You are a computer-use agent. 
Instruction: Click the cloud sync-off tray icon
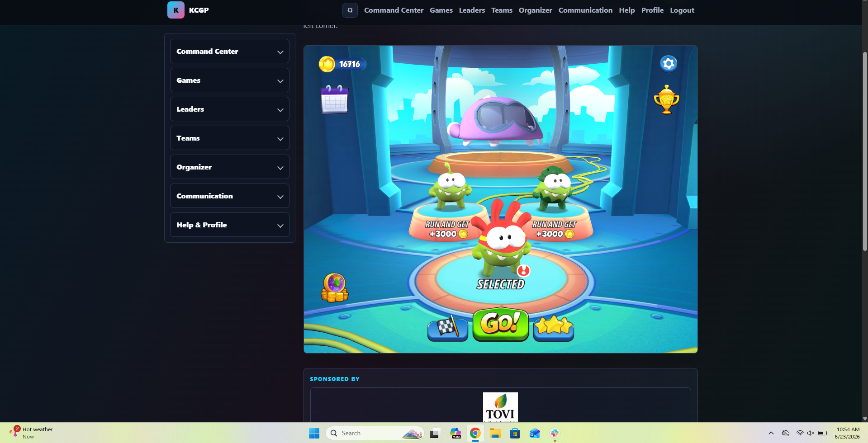coord(786,433)
